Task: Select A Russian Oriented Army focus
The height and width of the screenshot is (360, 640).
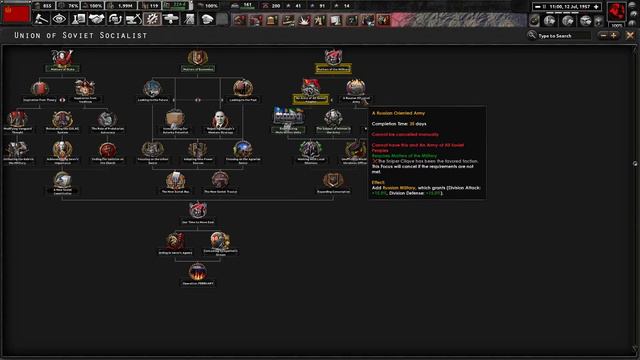Action: pyautogui.click(x=356, y=91)
